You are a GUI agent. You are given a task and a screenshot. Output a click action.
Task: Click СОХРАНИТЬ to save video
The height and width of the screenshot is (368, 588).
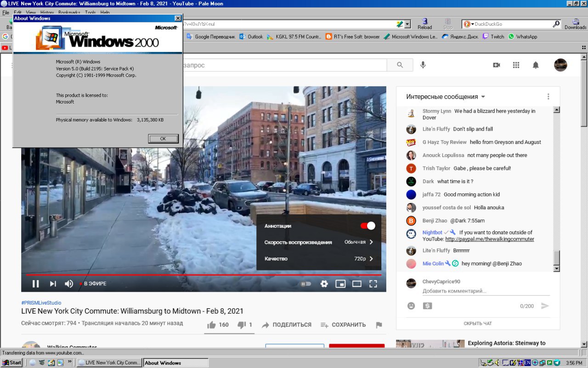(343, 325)
